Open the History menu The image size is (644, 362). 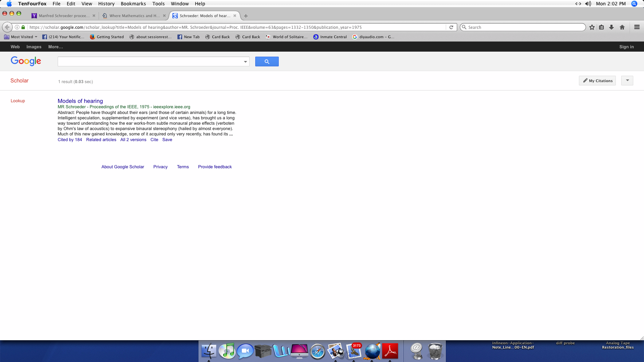(106, 4)
